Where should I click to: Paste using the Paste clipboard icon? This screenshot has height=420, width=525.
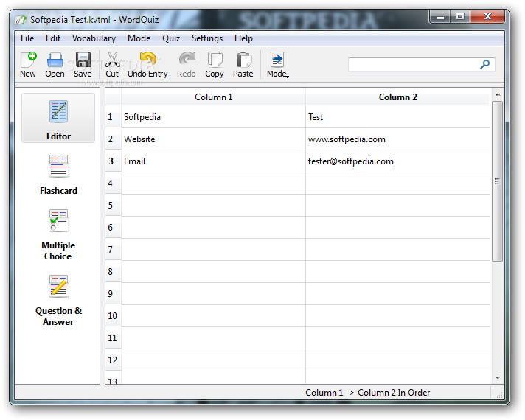point(243,65)
